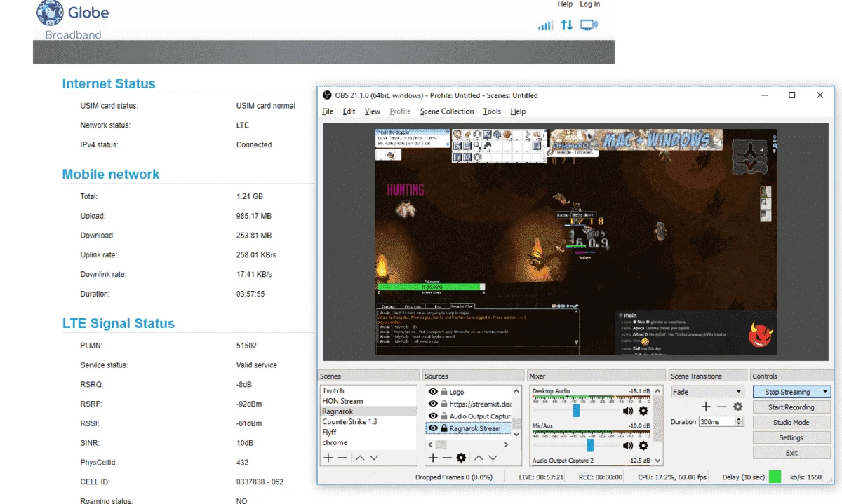The image size is (842, 504).
Task: Toggle lock on Logo source
Action: click(x=443, y=392)
